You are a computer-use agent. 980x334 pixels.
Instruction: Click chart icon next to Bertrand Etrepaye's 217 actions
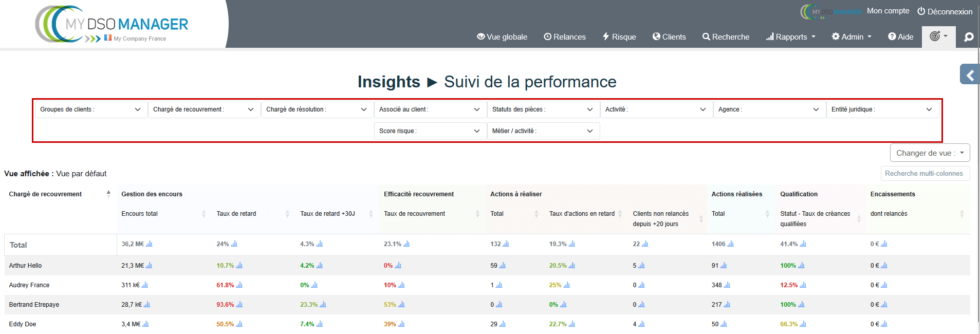727,305
